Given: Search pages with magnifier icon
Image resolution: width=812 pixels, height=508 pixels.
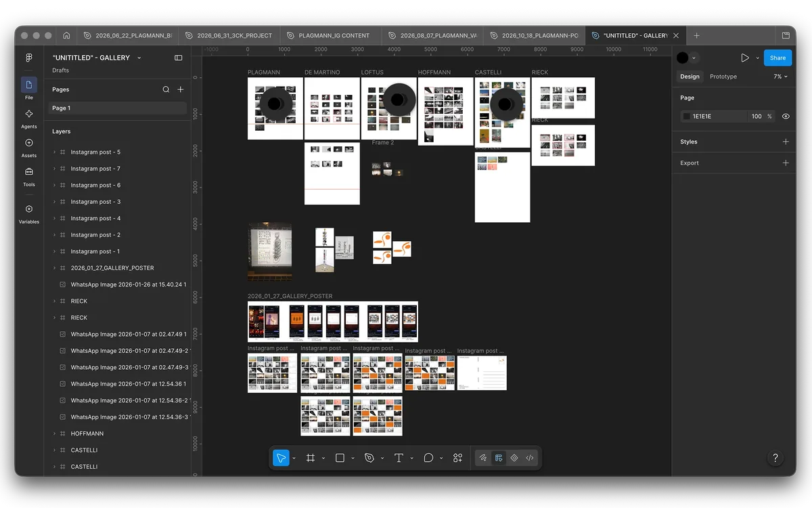Looking at the screenshot, I should (166, 89).
